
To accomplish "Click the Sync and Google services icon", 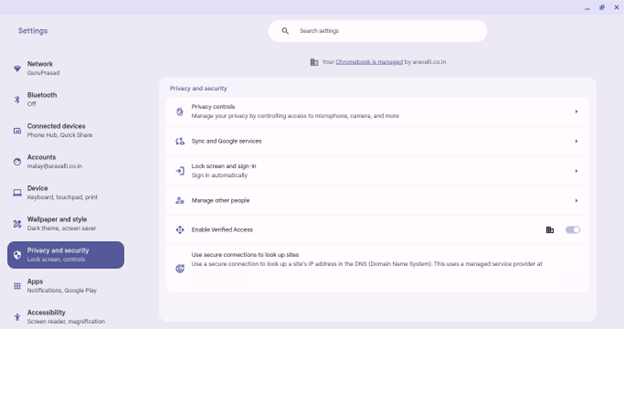I will 180,141.
